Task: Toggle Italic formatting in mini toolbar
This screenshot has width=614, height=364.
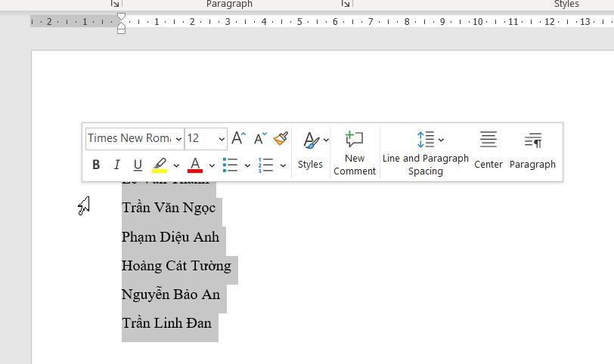Action: pos(116,165)
